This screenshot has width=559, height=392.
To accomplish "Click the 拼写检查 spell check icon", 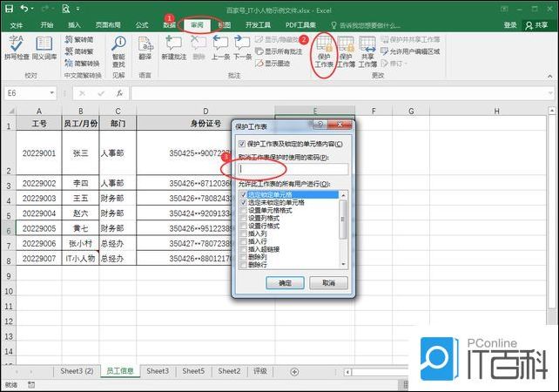I will 17,50.
